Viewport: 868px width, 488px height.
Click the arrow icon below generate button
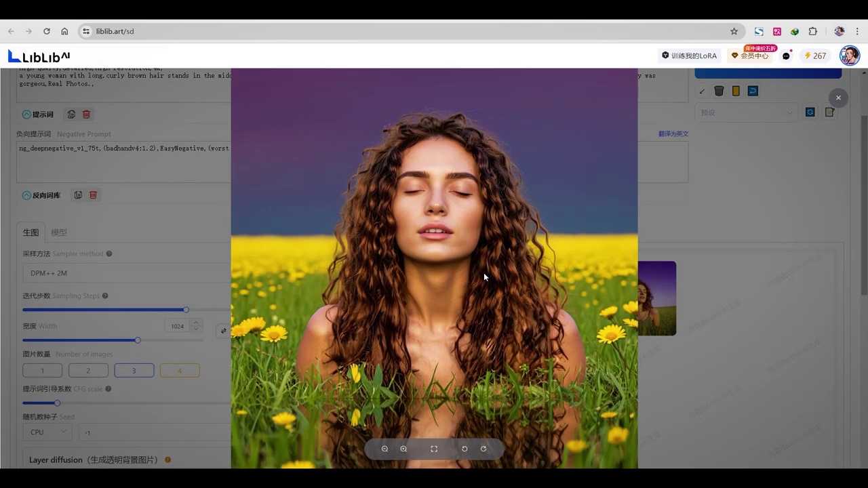(x=702, y=91)
